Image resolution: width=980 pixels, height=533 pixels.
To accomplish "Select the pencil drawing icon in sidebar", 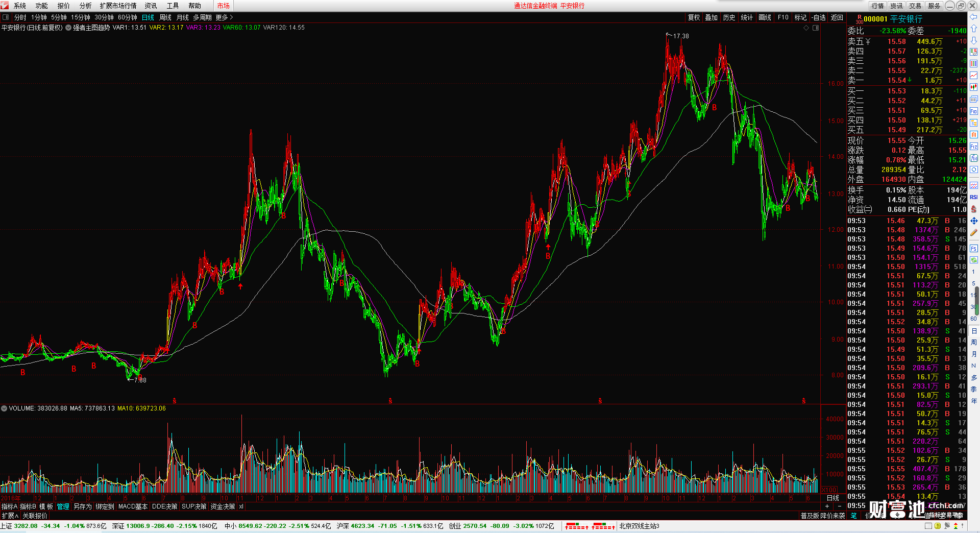I will coord(974,232).
